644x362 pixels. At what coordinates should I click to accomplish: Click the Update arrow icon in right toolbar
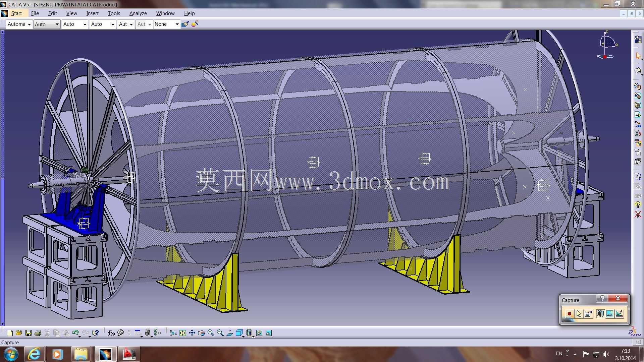(x=638, y=115)
